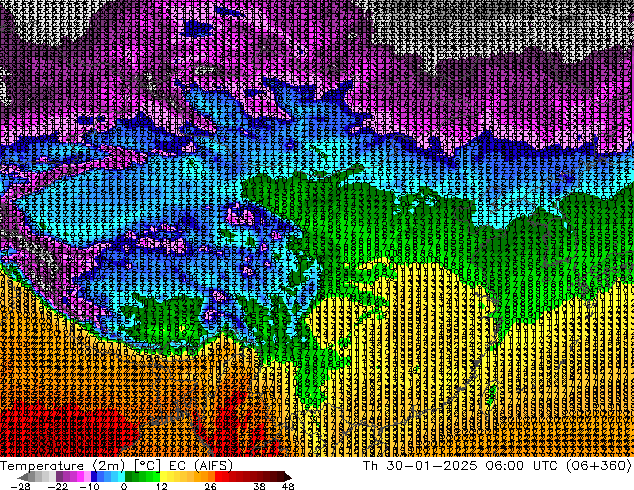Viewport: 634px width, 490px height.
Task: Click the 'Temperature (2m)' title text
Action: (62, 466)
